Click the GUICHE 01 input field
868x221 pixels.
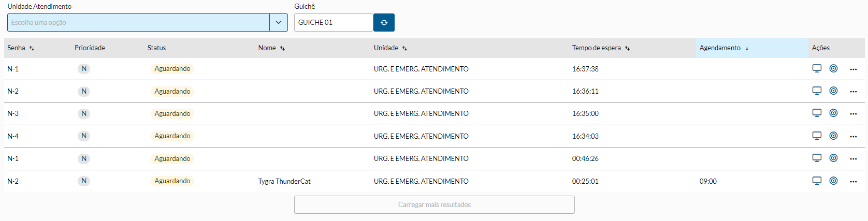(333, 23)
